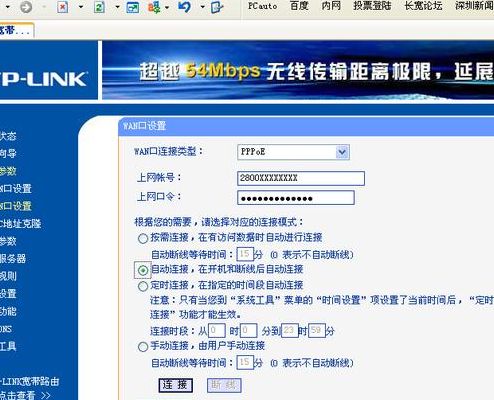494x400 pixels.
Task: Click the forward arrow navigation icon
Action: 26,7
